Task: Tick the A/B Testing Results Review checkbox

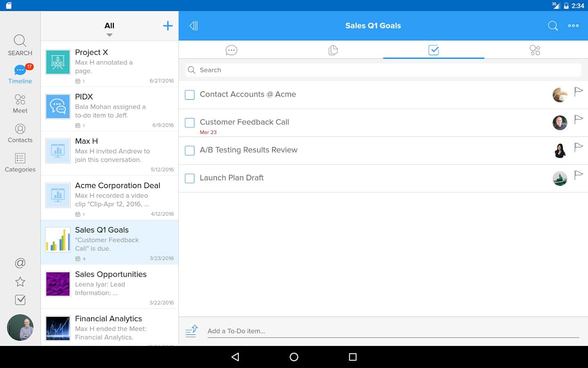Action: point(190,150)
